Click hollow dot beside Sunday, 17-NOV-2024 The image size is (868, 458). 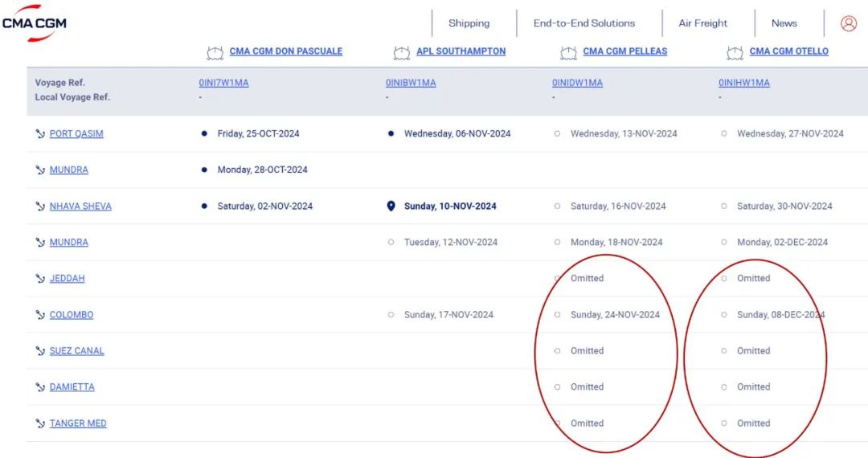pyautogui.click(x=391, y=315)
